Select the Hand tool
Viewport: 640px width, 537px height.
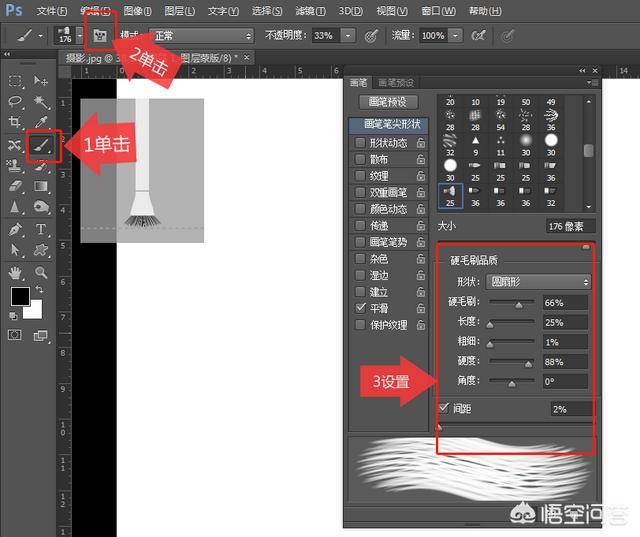[x=16, y=271]
